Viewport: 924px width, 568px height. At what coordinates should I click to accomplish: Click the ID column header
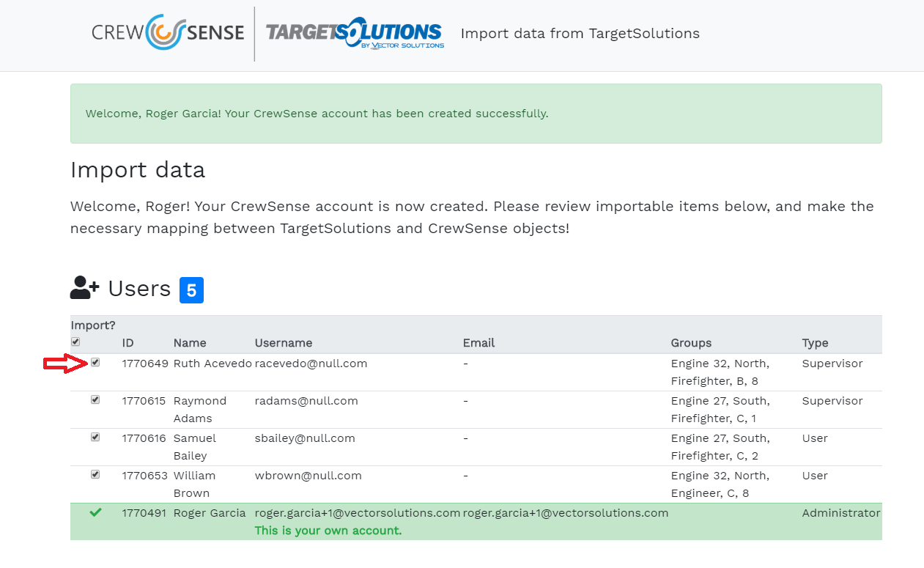tap(128, 343)
